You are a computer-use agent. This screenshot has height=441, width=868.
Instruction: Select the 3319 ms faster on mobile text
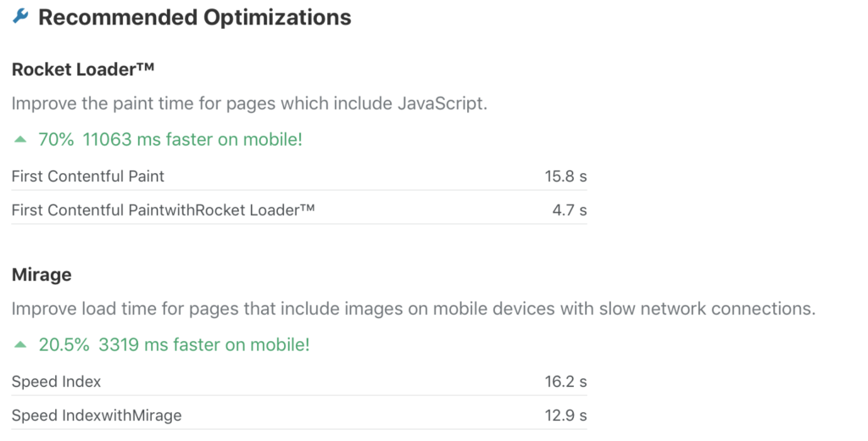click(x=203, y=344)
